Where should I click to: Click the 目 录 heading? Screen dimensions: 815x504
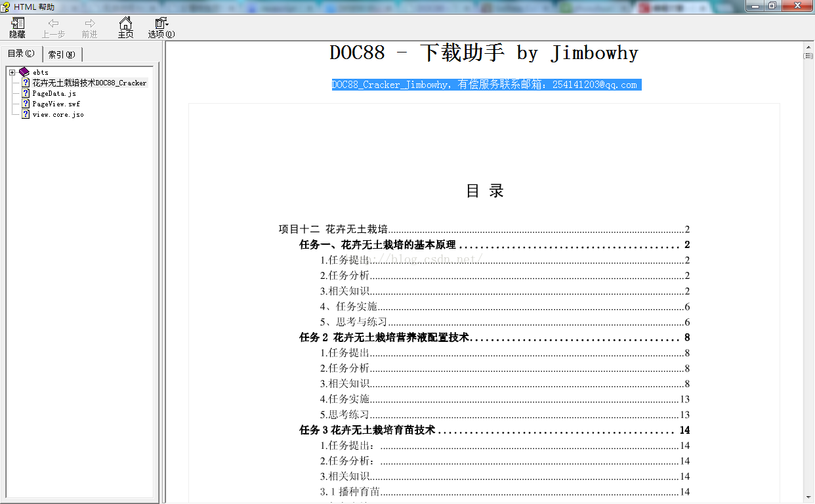[484, 191]
